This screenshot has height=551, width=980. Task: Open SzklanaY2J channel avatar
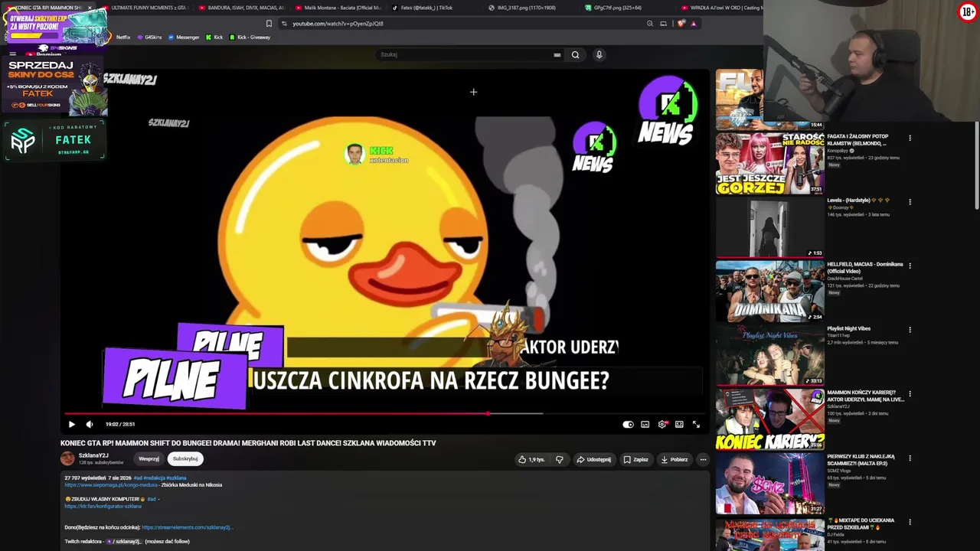[67, 458]
